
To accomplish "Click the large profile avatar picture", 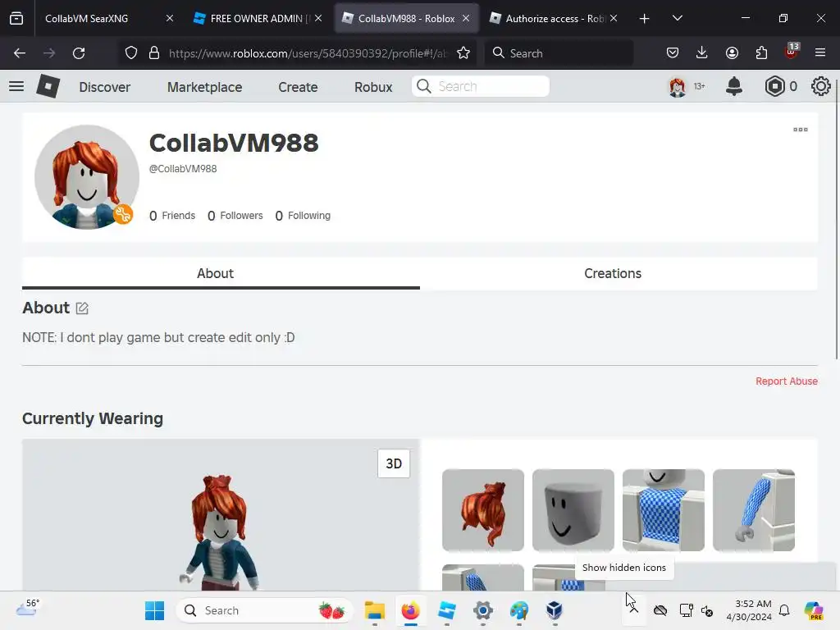I will [x=87, y=177].
